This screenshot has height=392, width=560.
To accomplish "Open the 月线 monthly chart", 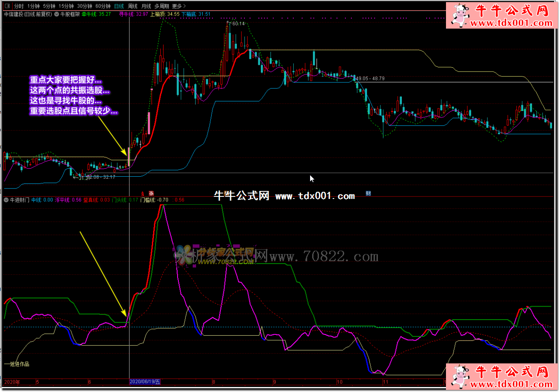I will [146, 6].
